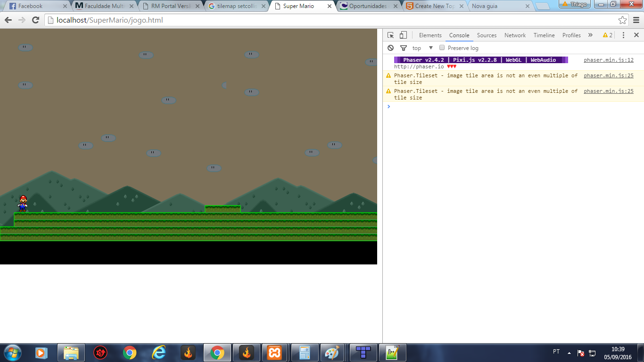Toggle device mode in DevTools
Image resolution: width=644 pixels, height=362 pixels.
tap(403, 35)
